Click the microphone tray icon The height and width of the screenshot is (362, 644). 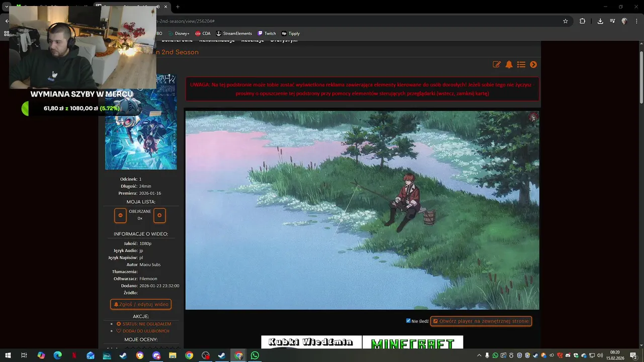click(487, 355)
